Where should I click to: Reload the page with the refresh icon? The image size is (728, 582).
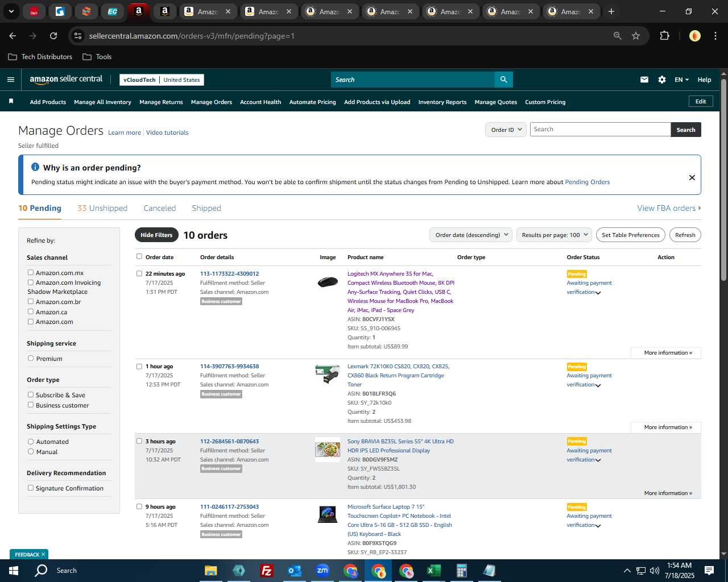click(x=53, y=36)
